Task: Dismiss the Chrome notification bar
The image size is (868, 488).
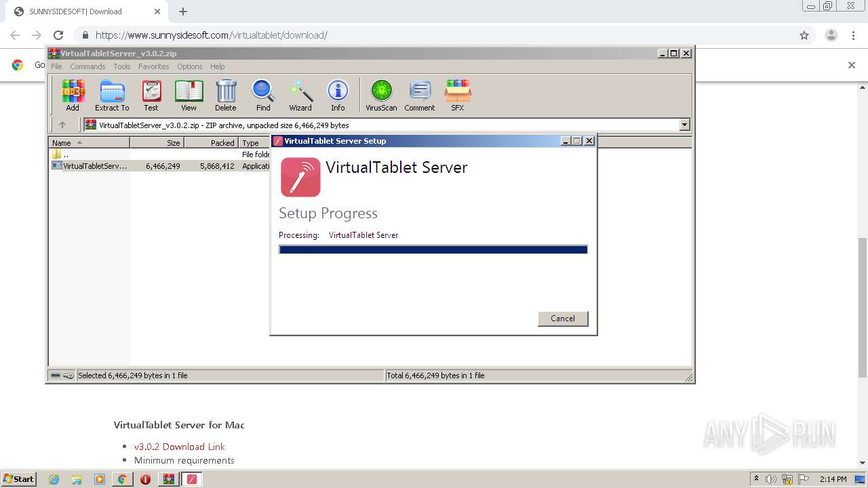Action: pyautogui.click(x=852, y=65)
